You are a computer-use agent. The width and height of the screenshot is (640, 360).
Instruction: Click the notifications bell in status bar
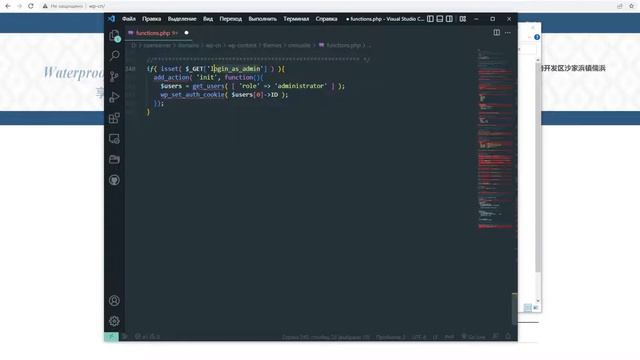(508, 337)
